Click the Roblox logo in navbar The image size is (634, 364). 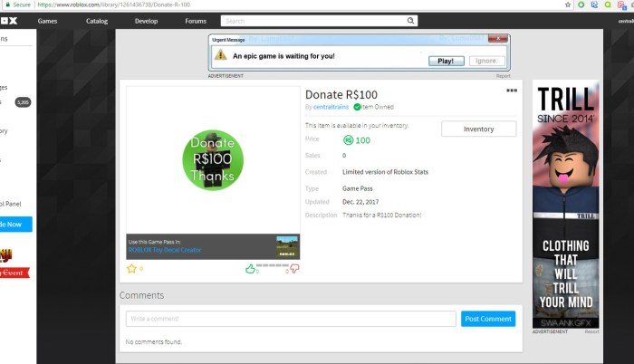(x=8, y=21)
